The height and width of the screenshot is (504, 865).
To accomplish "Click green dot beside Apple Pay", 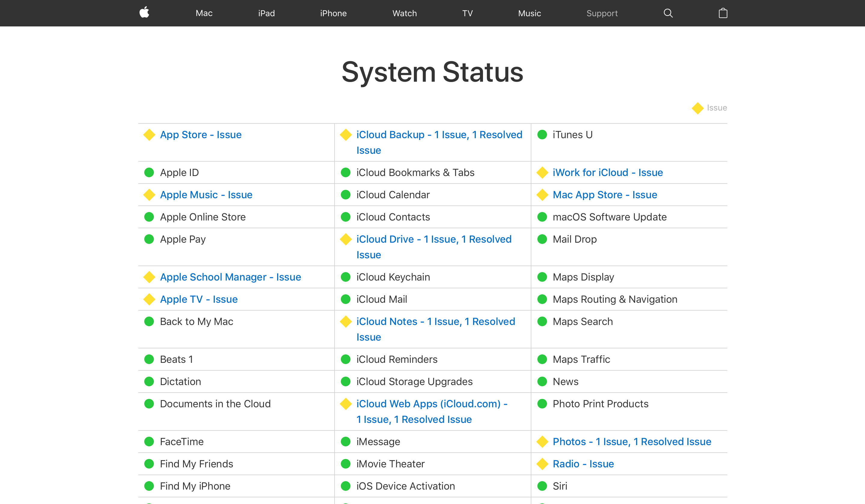I will [x=149, y=239].
